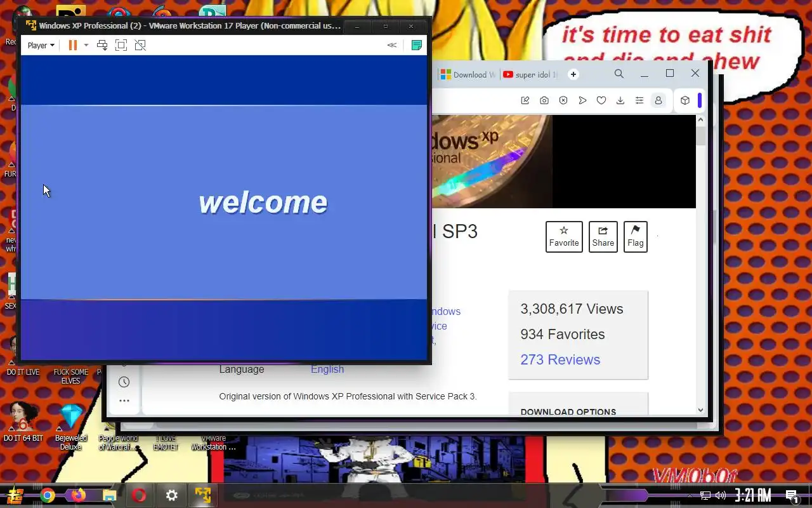Click the 934 Favorites text

click(x=563, y=334)
